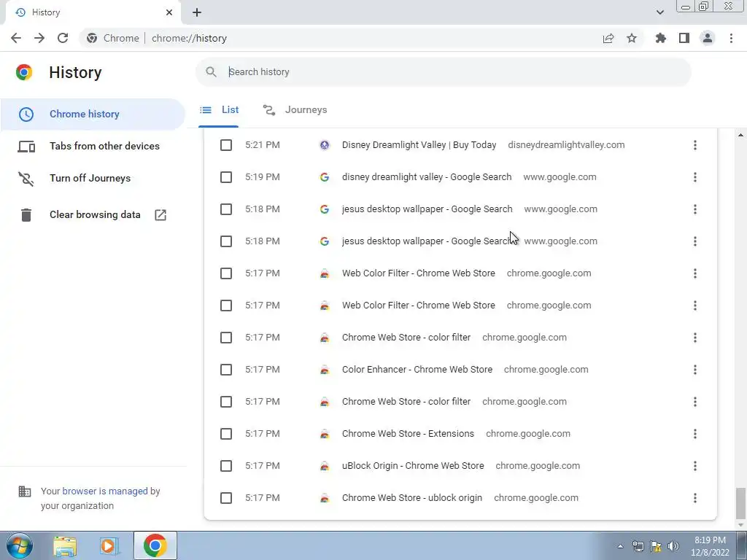Bookmark this page with the star icon
Image resolution: width=747 pixels, height=560 pixels.
[x=632, y=38]
